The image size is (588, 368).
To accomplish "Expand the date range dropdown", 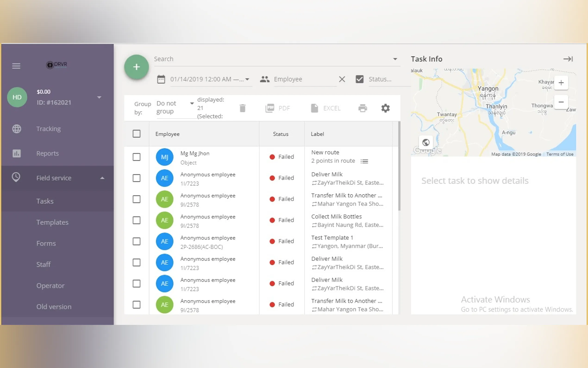I will pyautogui.click(x=247, y=79).
